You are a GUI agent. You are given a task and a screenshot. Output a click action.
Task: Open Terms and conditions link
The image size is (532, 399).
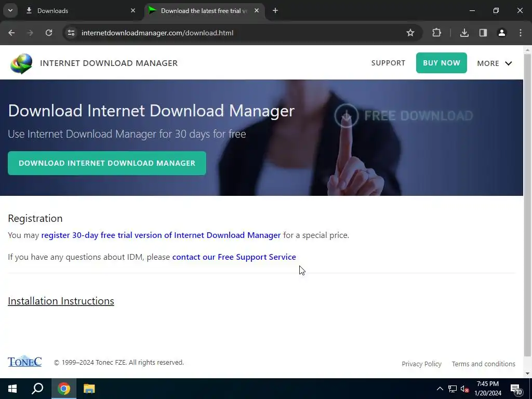point(484,364)
